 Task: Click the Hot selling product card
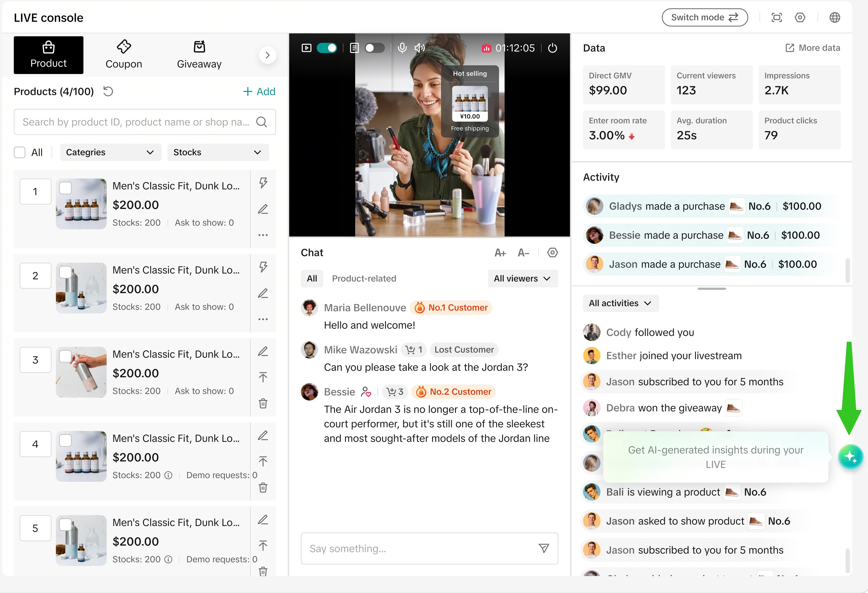click(x=470, y=102)
